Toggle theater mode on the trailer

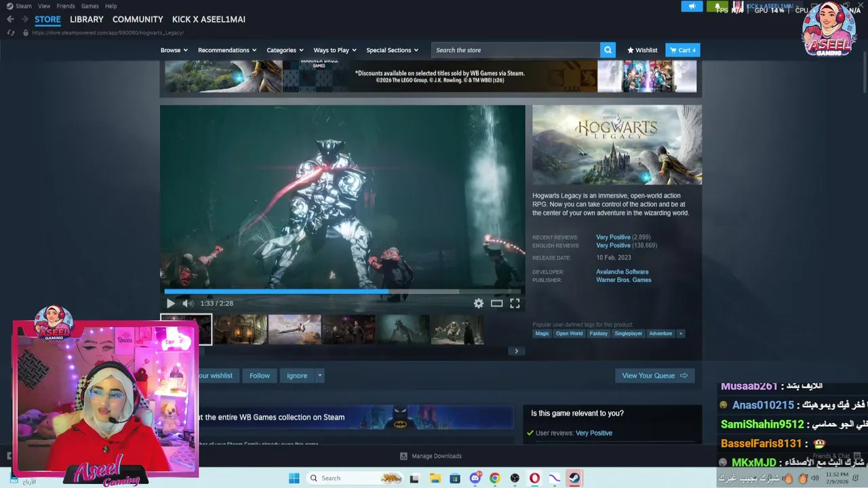[496, 304]
